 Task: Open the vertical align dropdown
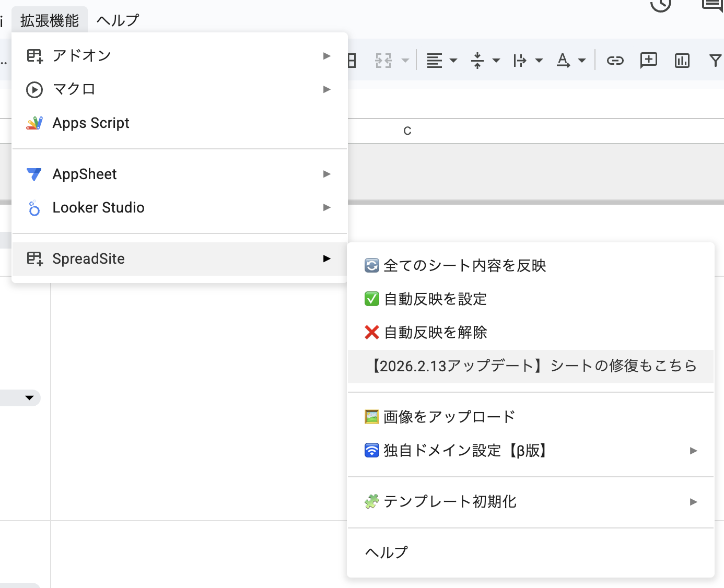tap(496, 61)
